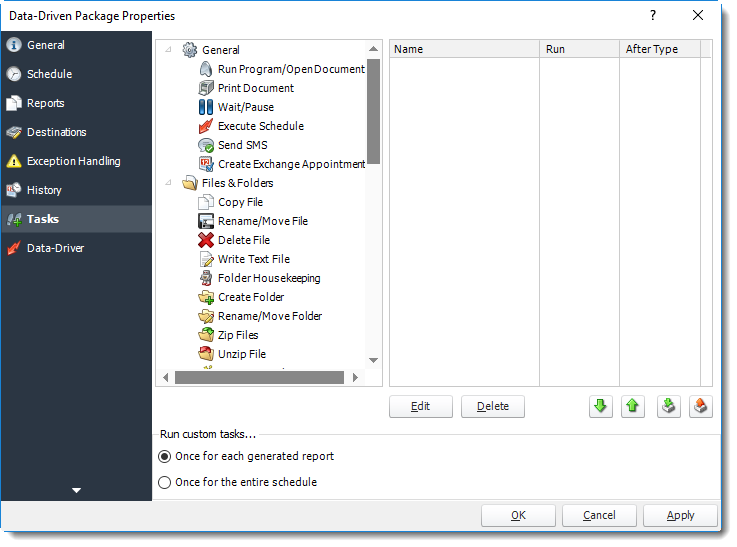
Task: Click the Files & Folders folder icon
Action: (x=189, y=183)
